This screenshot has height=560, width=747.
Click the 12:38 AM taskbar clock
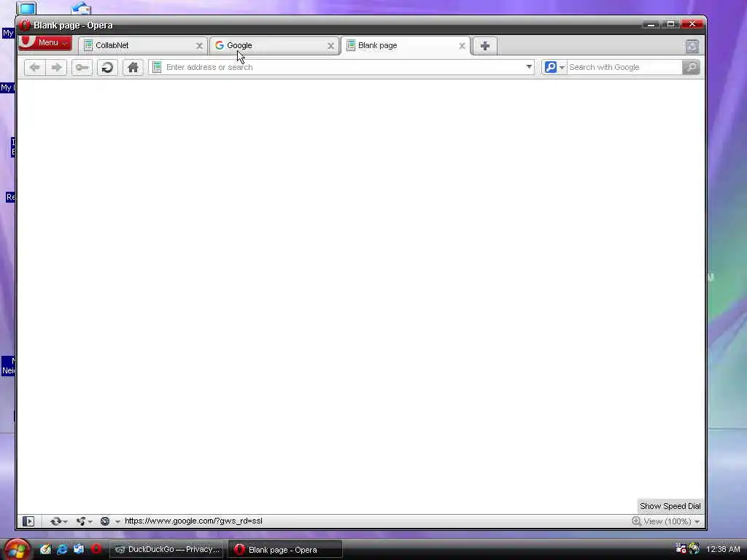tap(723, 549)
